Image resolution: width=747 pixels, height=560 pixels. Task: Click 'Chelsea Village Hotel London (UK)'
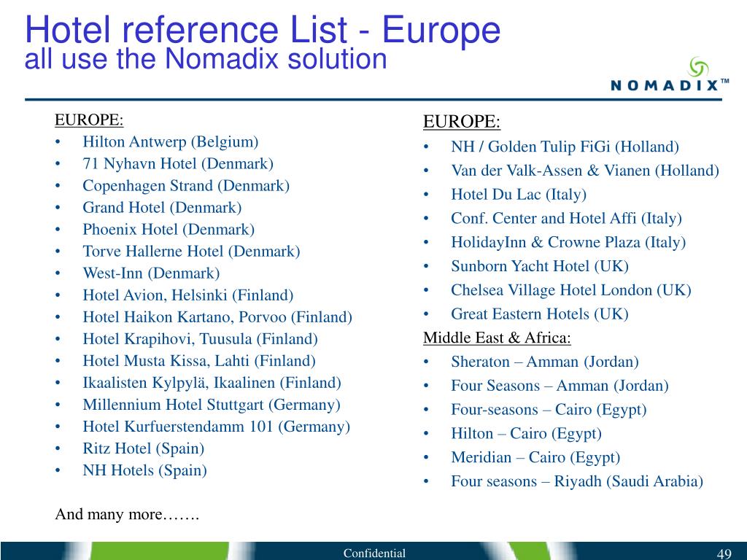[x=571, y=290]
